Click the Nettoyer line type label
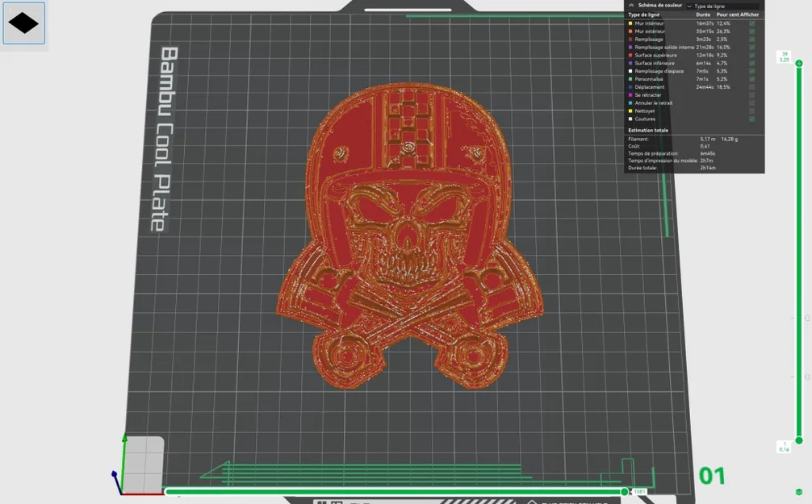This screenshot has height=504, width=812. coord(645,111)
